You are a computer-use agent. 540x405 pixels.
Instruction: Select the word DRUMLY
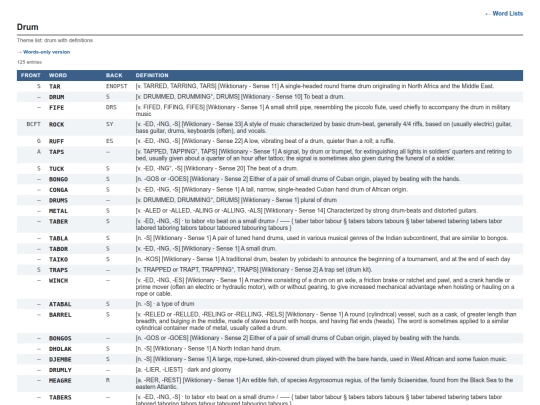pos(60,370)
